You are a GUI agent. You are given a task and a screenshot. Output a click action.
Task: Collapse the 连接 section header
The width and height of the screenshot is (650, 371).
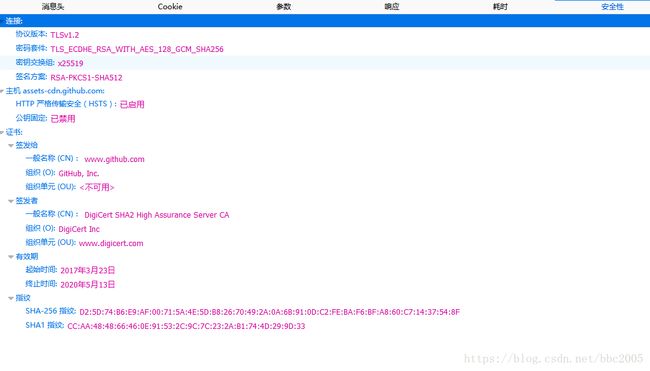[325, 21]
